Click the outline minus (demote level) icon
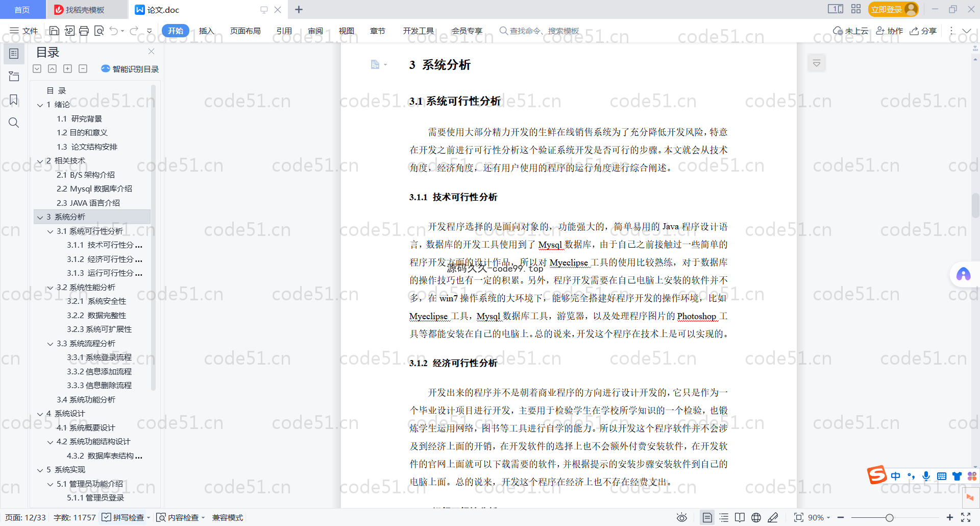 pos(83,68)
